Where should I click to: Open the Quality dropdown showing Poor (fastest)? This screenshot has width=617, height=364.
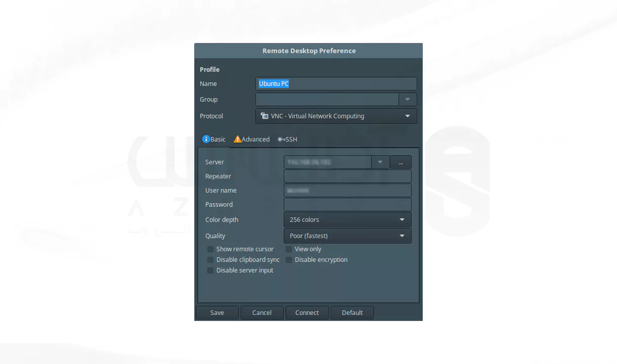click(x=347, y=236)
